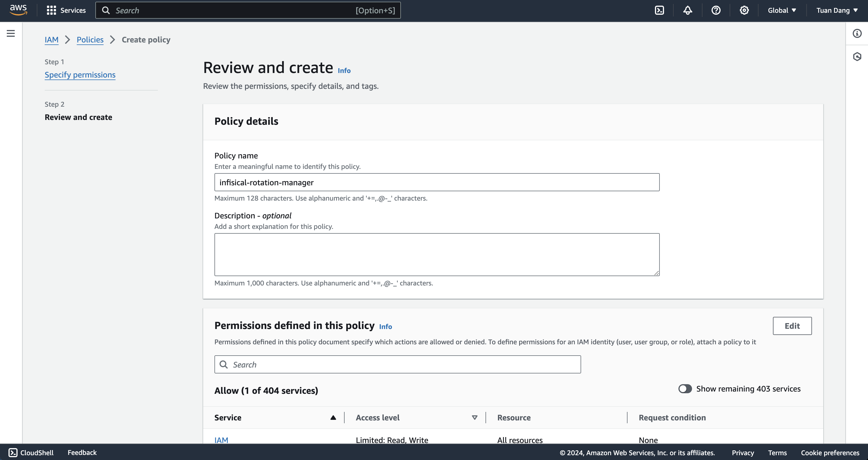Click the 'Limited: Read, Write' cell
Image resolution: width=868 pixels, height=460 pixels.
point(392,440)
